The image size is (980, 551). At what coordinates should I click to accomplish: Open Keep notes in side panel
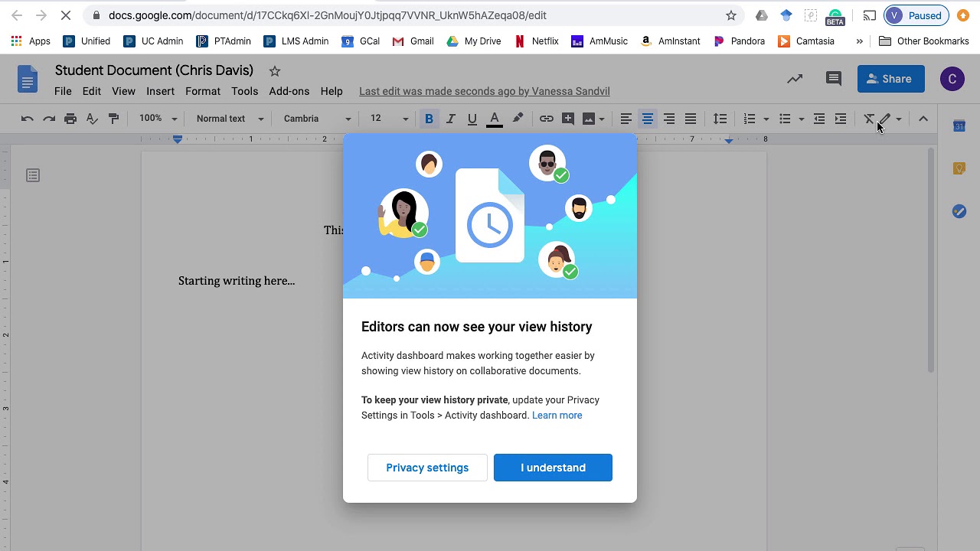click(x=959, y=168)
